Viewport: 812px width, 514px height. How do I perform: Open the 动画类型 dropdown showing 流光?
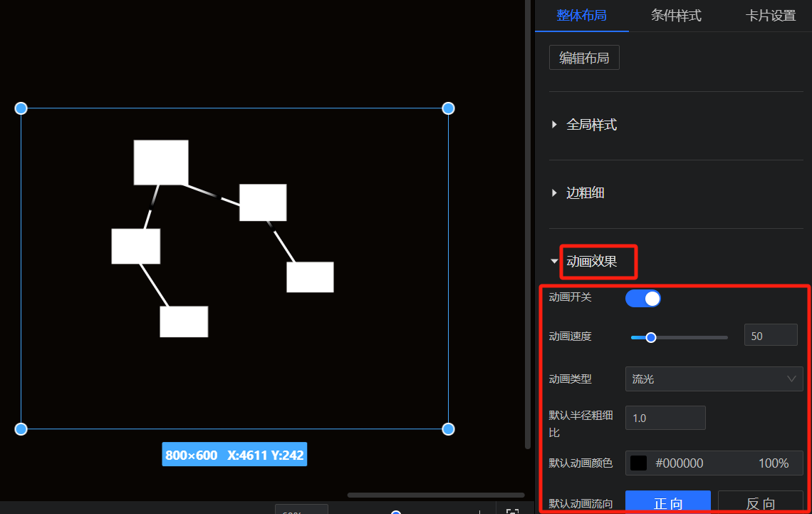[714, 379]
